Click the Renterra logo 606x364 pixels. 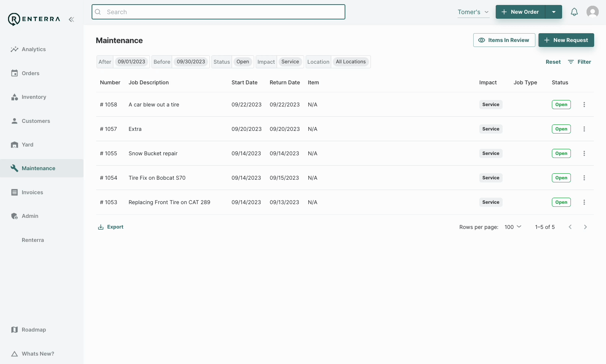[x=34, y=19]
